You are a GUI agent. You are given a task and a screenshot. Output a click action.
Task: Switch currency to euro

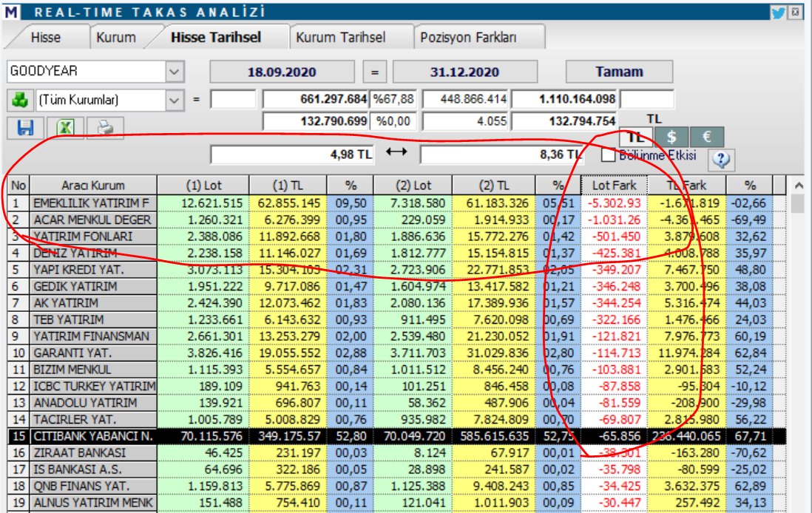706,137
